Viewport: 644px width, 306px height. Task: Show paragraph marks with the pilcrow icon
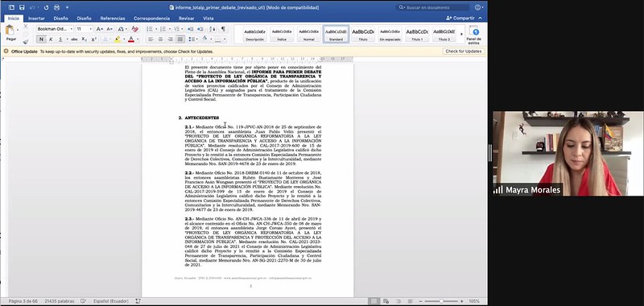223,29
